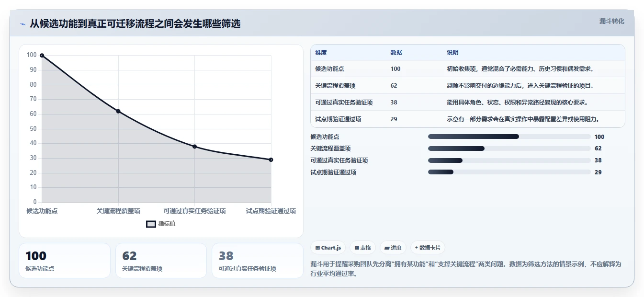Click the 进度 chip
Screen dimensions: 644x297
(393, 248)
